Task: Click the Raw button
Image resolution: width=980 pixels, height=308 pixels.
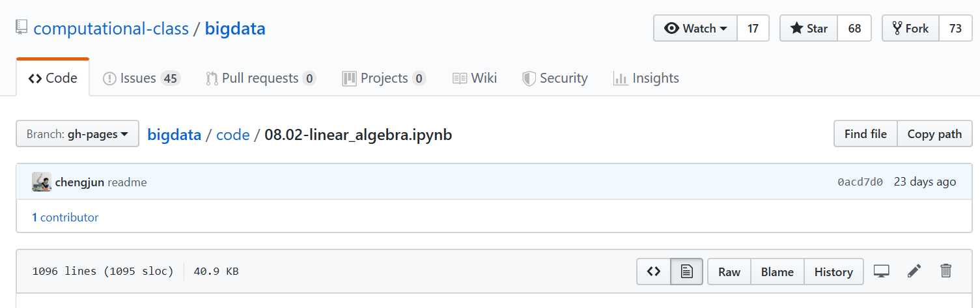Action: 729,272
